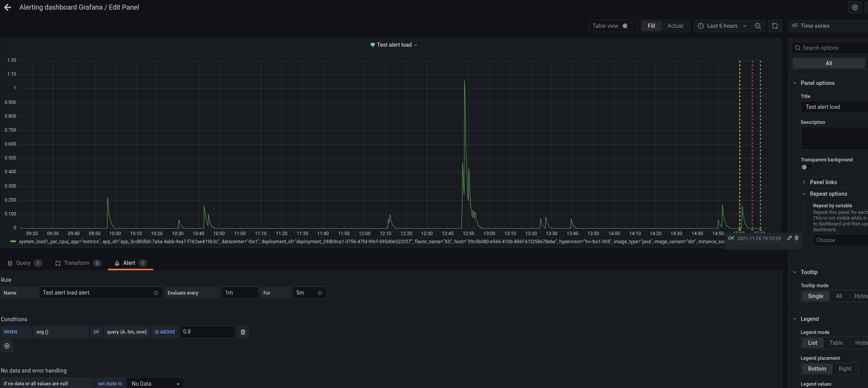The image size is (868, 388).
Task: Click the zoom out time range icon
Action: pyautogui.click(x=758, y=26)
